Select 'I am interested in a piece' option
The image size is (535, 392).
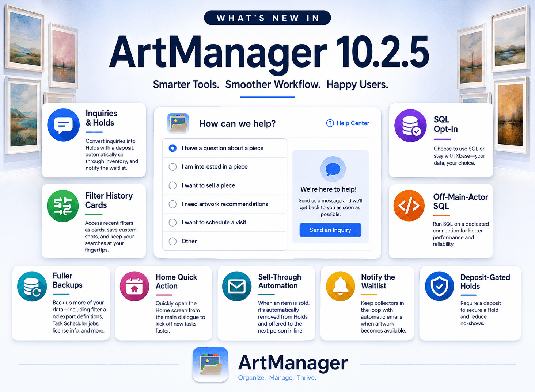pos(225,167)
